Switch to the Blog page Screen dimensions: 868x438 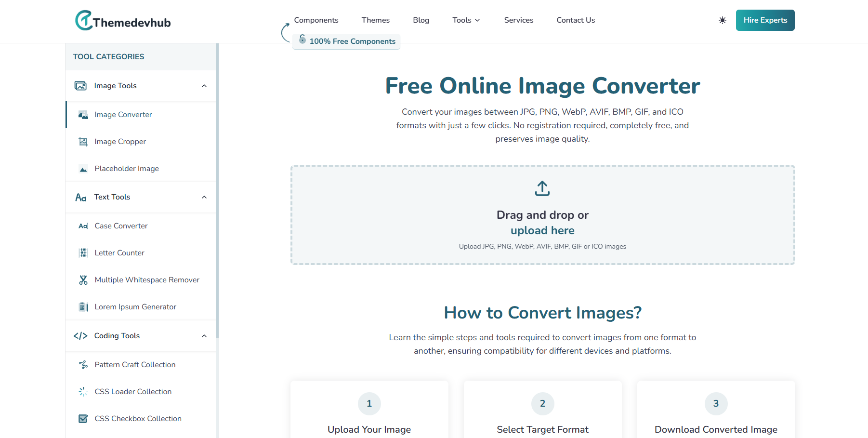tap(421, 20)
